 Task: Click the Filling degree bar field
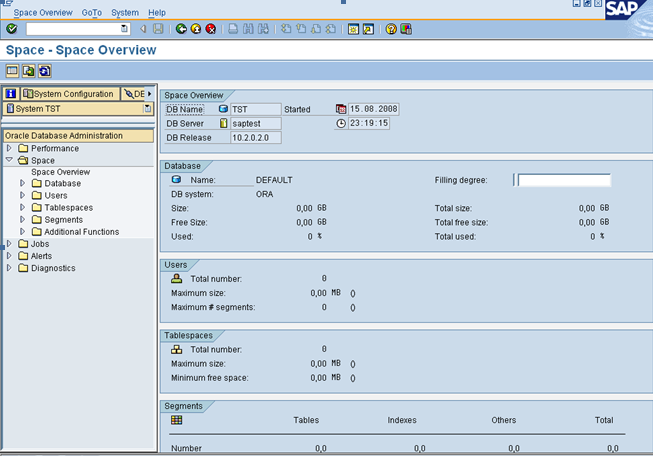pyautogui.click(x=564, y=180)
